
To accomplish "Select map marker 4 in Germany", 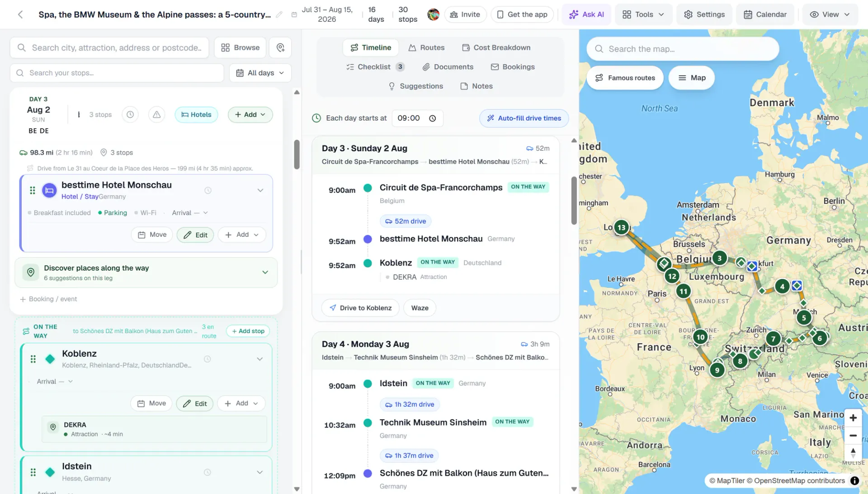I will click(x=782, y=286).
